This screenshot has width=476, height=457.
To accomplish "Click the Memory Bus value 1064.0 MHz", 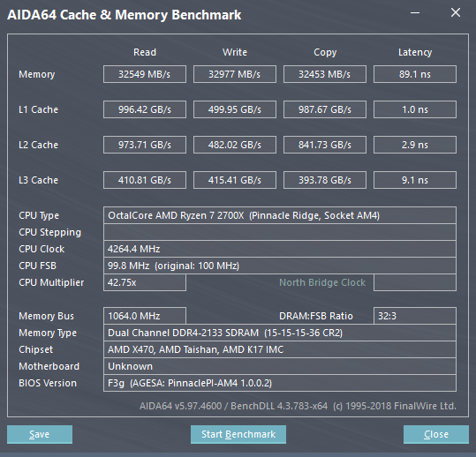I will (145, 316).
